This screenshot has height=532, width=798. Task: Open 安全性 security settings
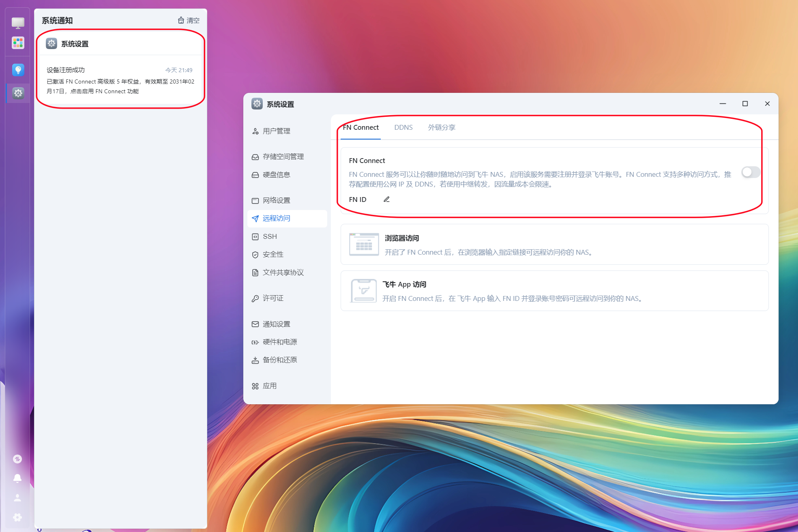273,254
